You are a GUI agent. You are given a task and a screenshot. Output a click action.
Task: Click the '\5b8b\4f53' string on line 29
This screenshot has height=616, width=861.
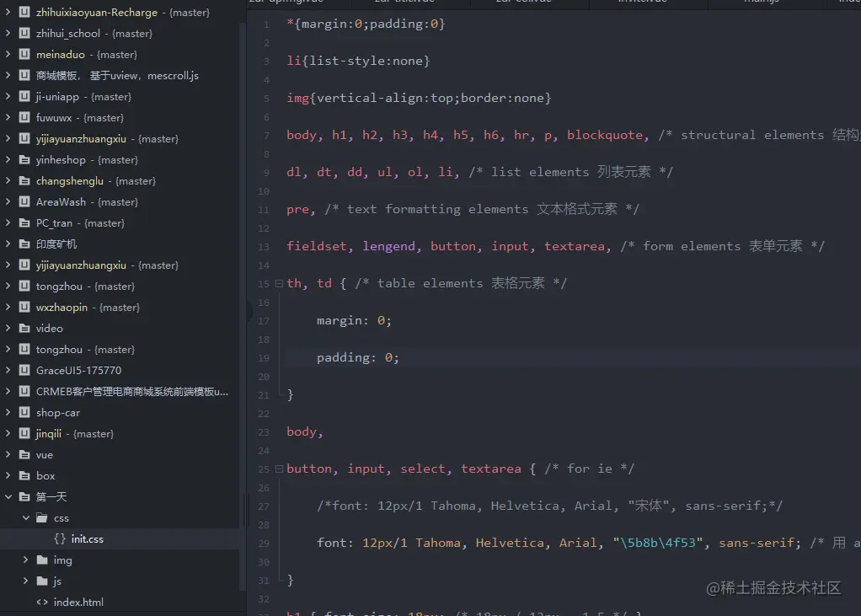tap(658, 543)
